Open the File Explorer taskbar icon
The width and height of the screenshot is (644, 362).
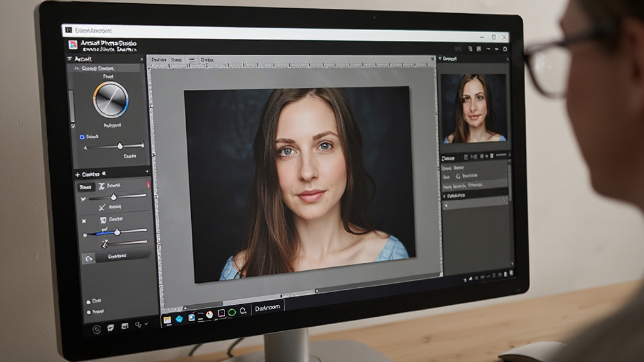click(x=167, y=320)
